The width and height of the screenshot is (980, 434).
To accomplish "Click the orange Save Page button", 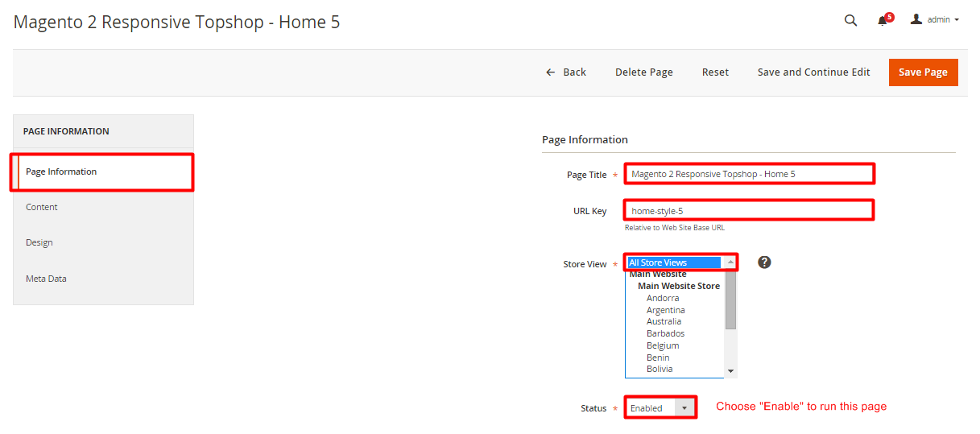I will [x=923, y=72].
